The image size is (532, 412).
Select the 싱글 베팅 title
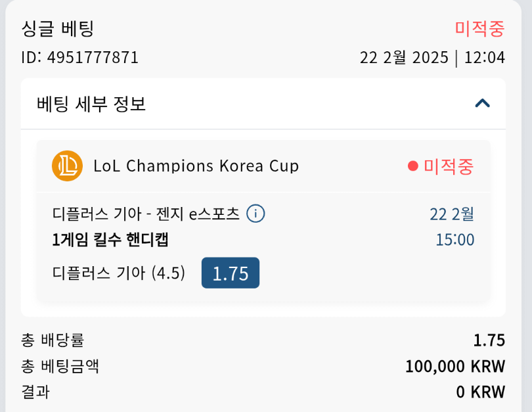click(58, 28)
